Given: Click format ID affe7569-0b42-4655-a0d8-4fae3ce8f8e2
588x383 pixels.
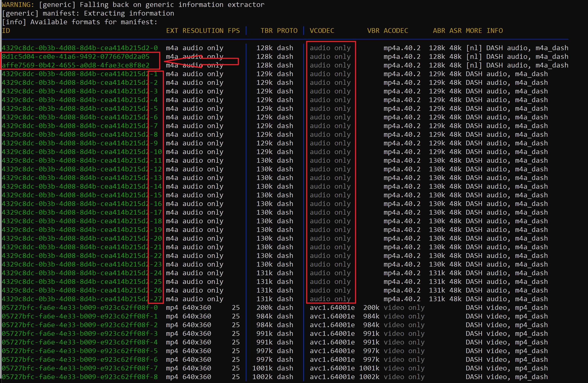Looking at the screenshot, I should (x=76, y=65).
